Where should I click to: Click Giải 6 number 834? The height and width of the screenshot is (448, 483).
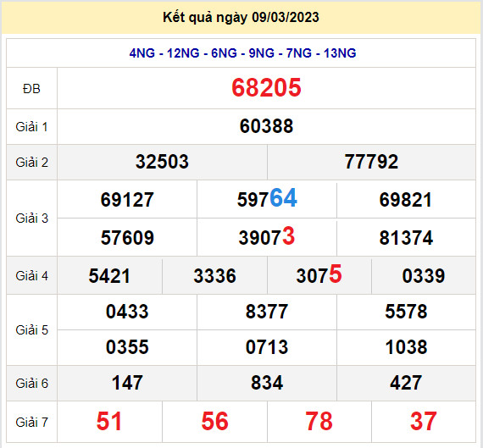click(267, 383)
